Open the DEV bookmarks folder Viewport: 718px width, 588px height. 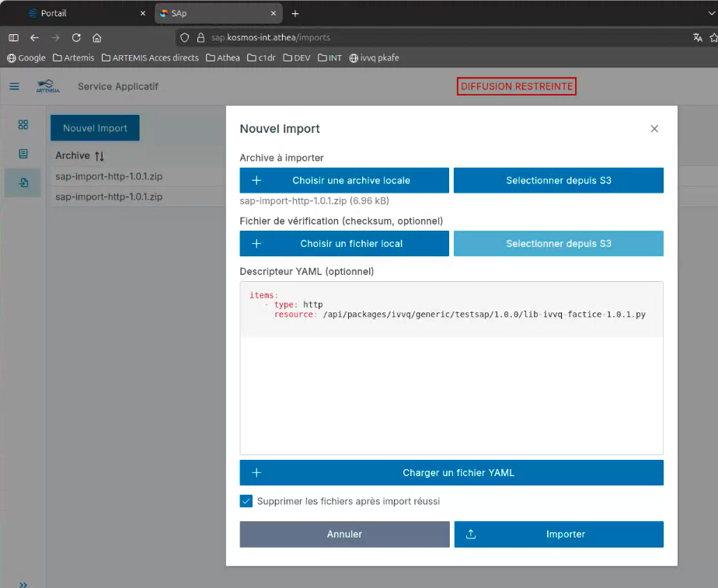pos(298,57)
